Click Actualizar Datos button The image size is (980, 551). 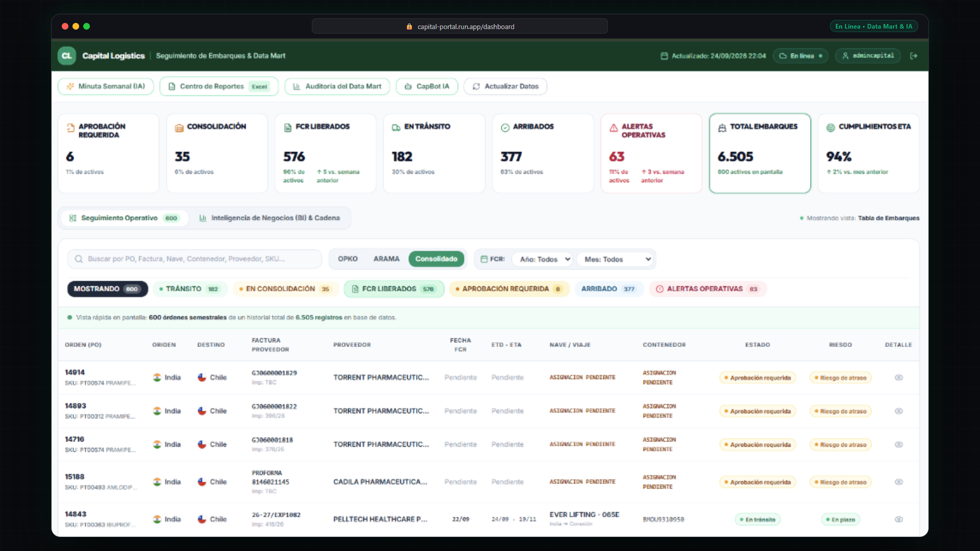(x=505, y=87)
